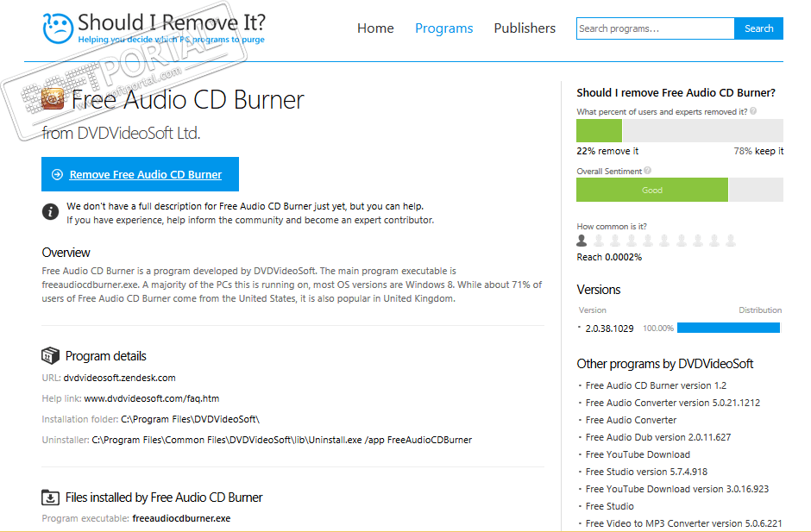This screenshot has height=532, width=811.
Task: Click help icon next to removal percent question
Action: click(753, 111)
